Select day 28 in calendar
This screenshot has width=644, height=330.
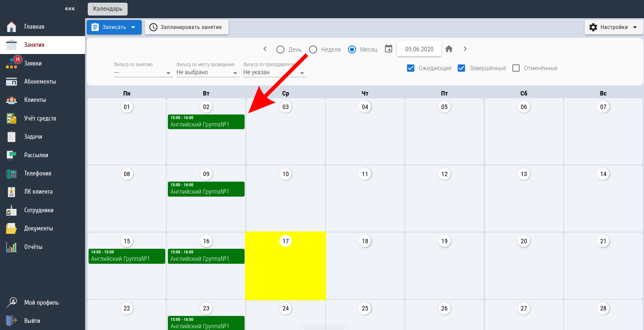(x=603, y=308)
